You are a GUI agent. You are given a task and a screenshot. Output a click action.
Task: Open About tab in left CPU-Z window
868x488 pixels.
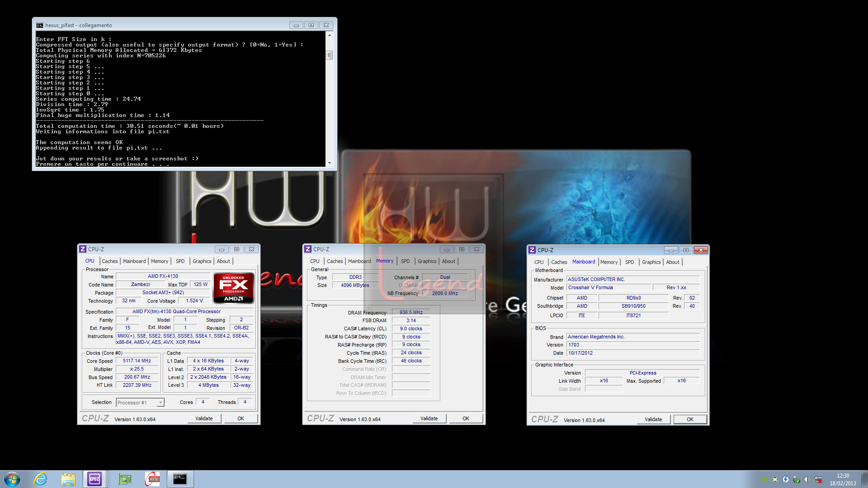(223, 261)
